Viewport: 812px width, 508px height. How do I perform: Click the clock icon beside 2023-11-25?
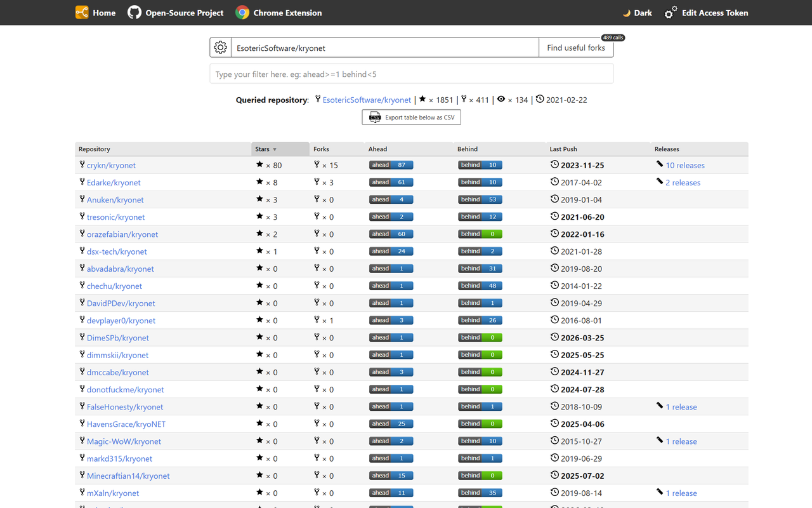(554, 164)
